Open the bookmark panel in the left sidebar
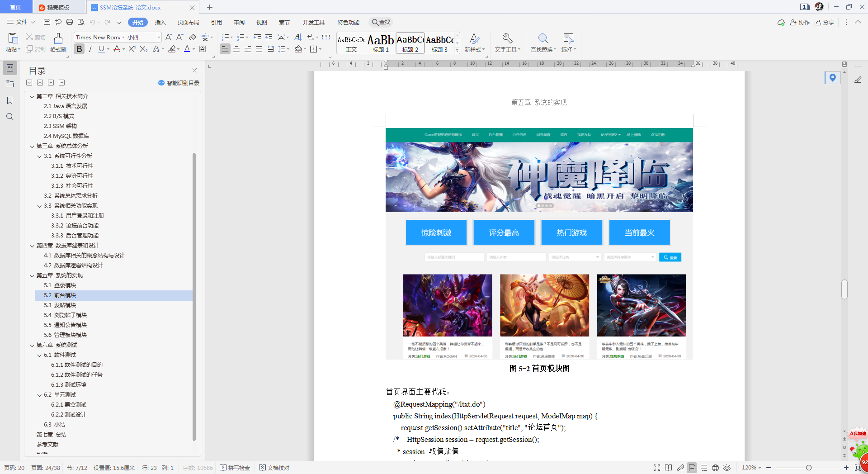Viewport: 868px width, 474px height. 9,100
